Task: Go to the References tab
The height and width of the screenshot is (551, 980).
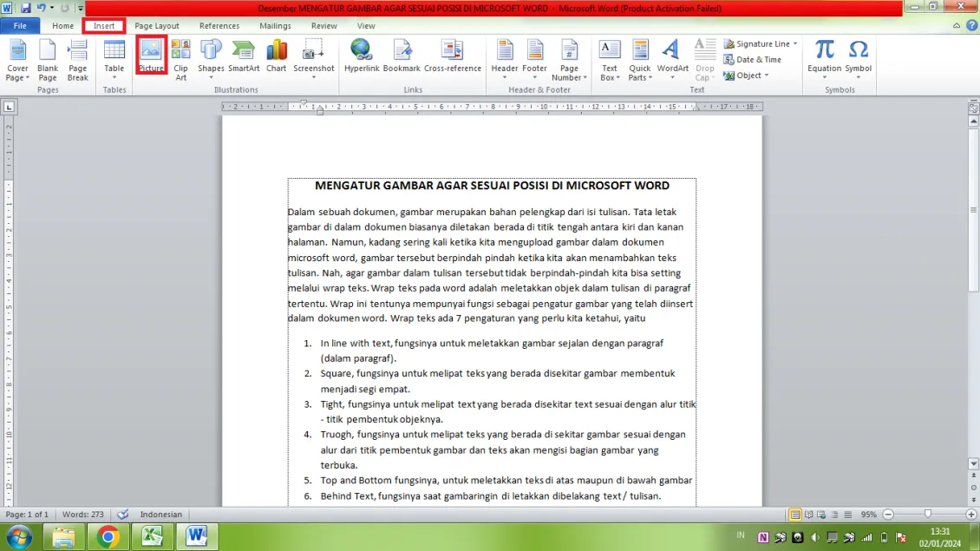Action: click(219, 26)
